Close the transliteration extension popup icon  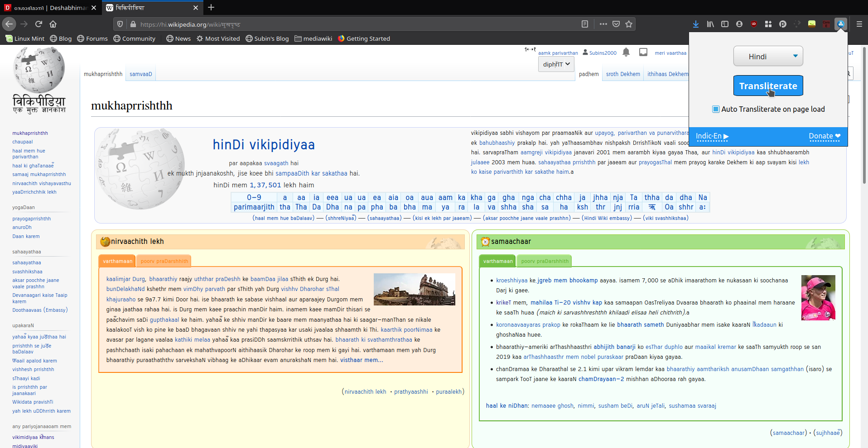(841, 24)
